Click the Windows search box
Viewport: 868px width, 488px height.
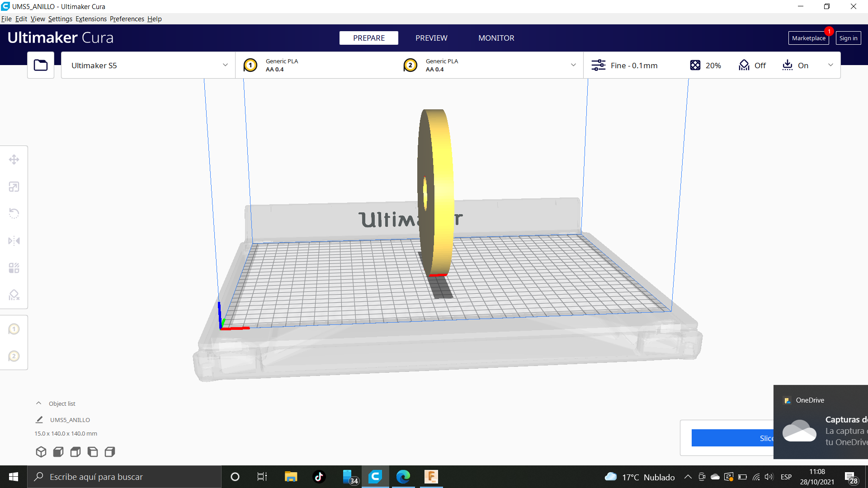(x=124, y=477)
